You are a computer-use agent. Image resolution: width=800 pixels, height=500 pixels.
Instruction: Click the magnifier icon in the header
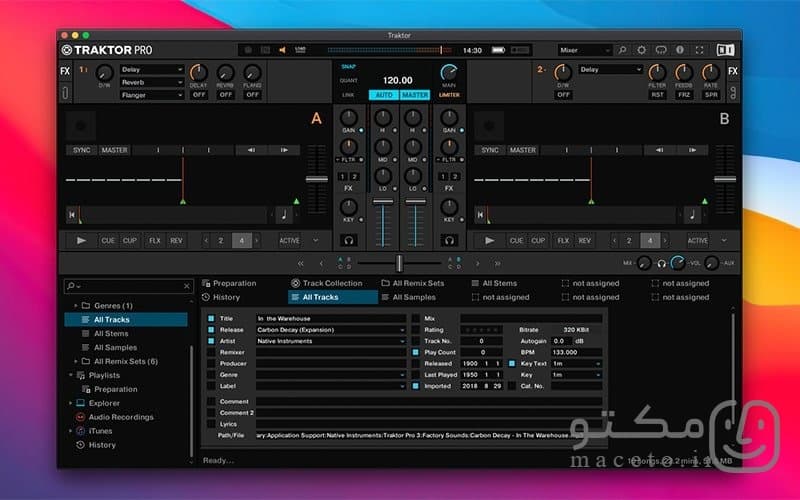point(622,50)
